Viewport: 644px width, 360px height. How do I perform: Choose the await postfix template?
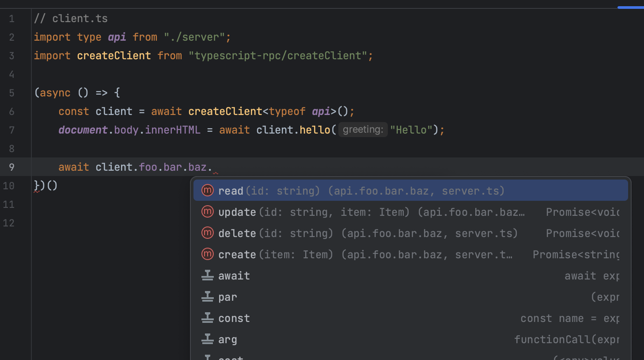tap(410, 276)
